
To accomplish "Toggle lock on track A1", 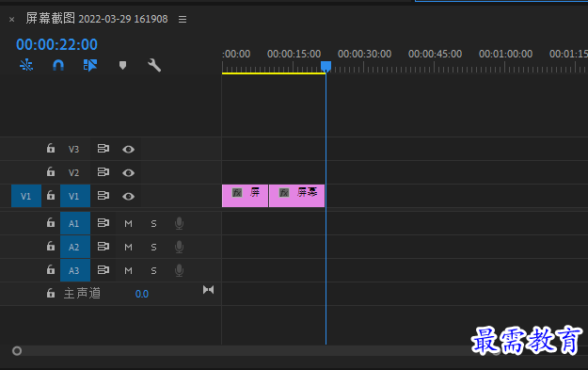I will click(x=51, y=223).
